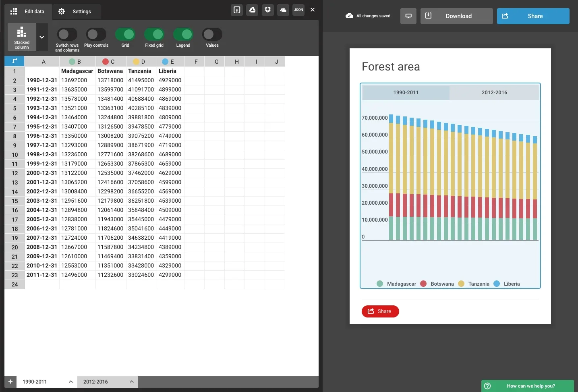
Task: Select the Madagascar header cell
Action: pyautogui.click(x=77, y=71)
